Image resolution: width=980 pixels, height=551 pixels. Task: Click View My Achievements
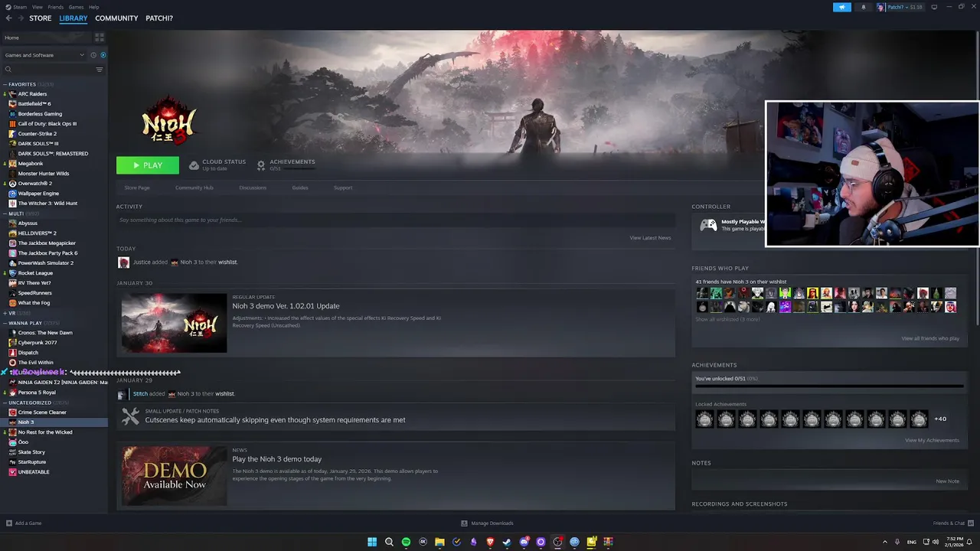tap(932, 440)
